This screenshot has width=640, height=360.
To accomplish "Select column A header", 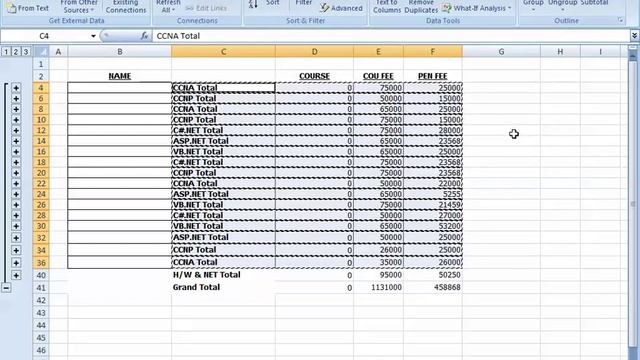I will click(x=58, y=52).
